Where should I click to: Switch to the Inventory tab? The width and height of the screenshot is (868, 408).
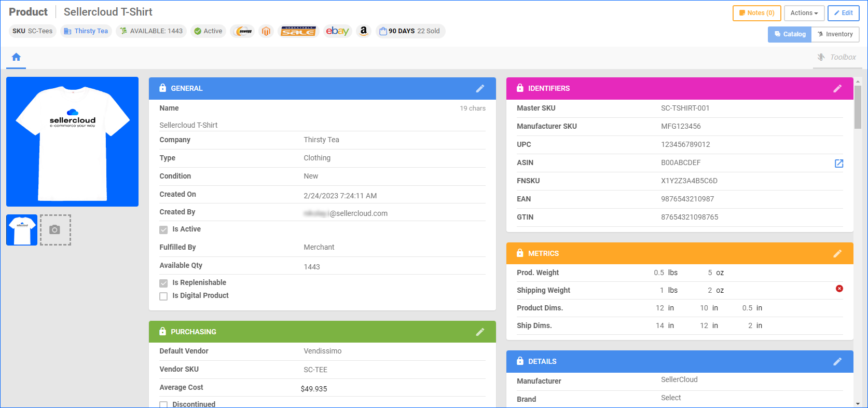click(835, 34)
